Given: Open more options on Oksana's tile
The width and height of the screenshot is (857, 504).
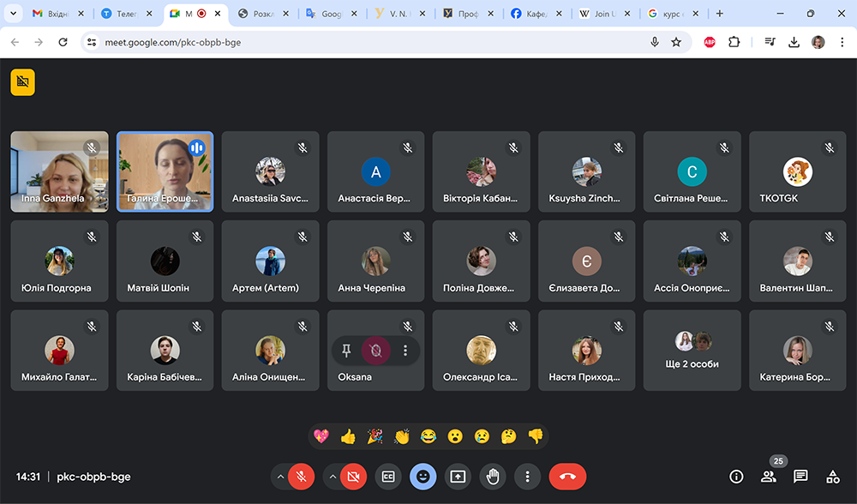Looking at the screenshot, I should click(406, 350).
